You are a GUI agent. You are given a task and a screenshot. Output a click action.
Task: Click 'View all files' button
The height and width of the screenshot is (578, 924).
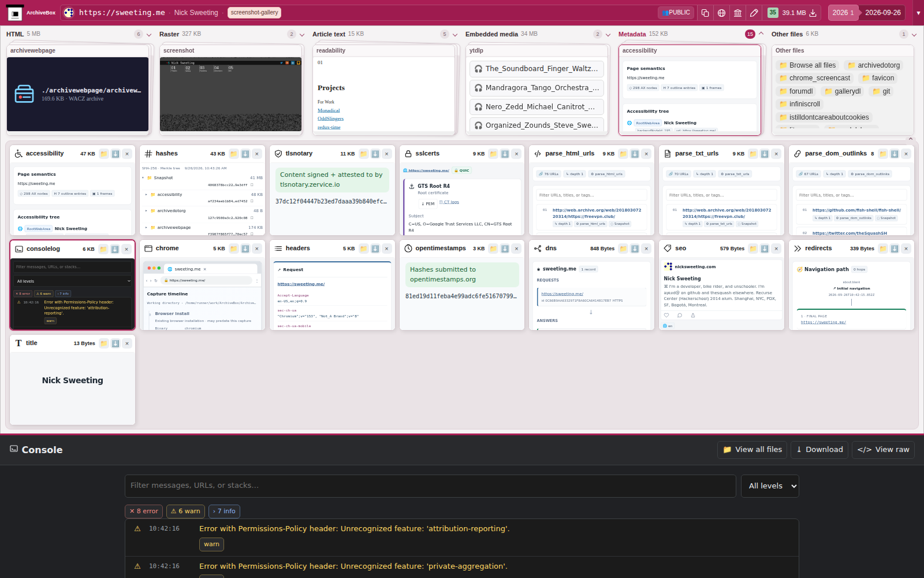pyautogui.click(x=752, y=450)
